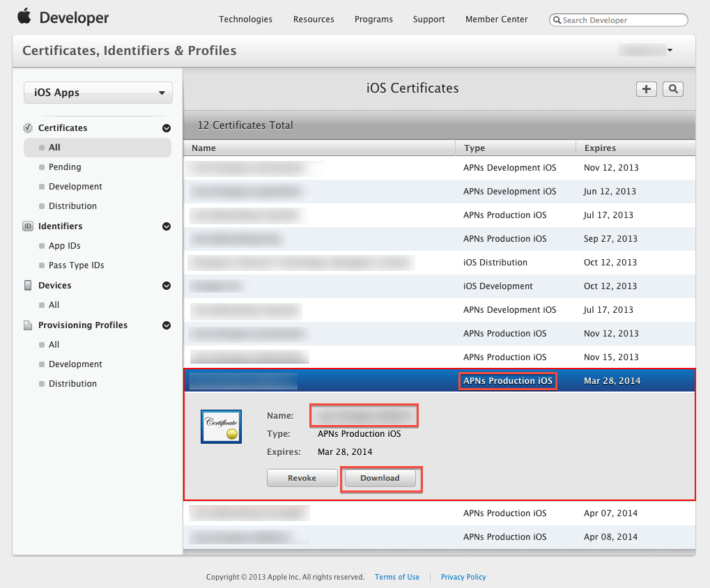Viewport: 710px width, 588px height.
Task: Click the magnifier search certificates icon
Action: coord(673,89)
